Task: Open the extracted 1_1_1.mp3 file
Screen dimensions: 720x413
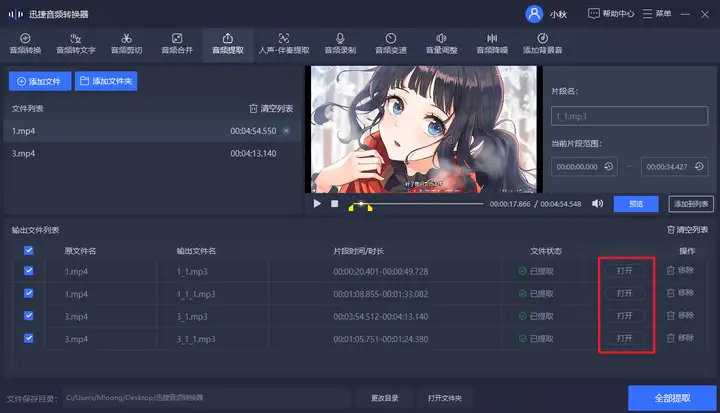Action: [x=624, y=293]
